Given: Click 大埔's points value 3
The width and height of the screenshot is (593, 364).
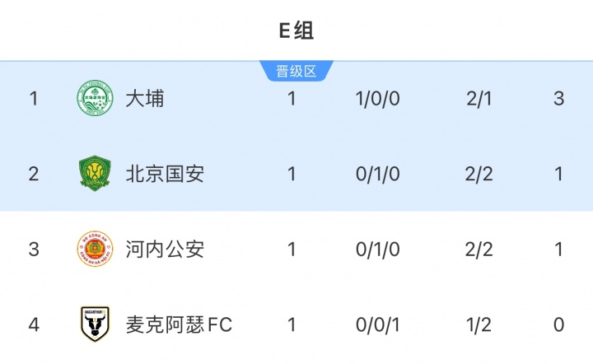Looking at the screenshot, I should point(559,99).
